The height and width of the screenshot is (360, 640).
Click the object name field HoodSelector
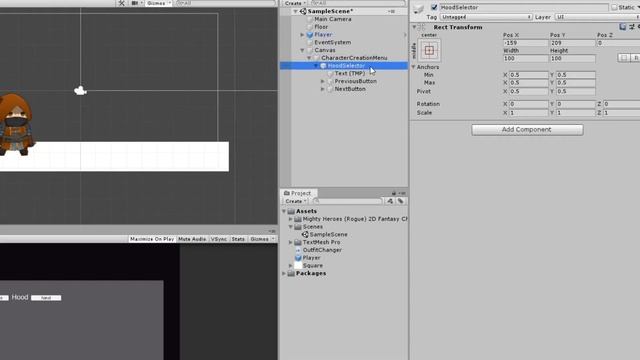(x=524, y=7)
